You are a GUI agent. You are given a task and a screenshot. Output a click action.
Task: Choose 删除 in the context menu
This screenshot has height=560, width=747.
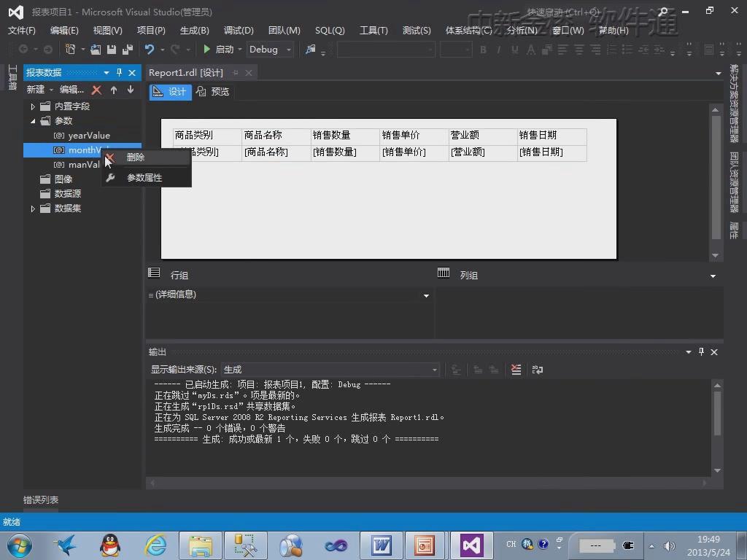pyautogui.click(x=146, y=157)
